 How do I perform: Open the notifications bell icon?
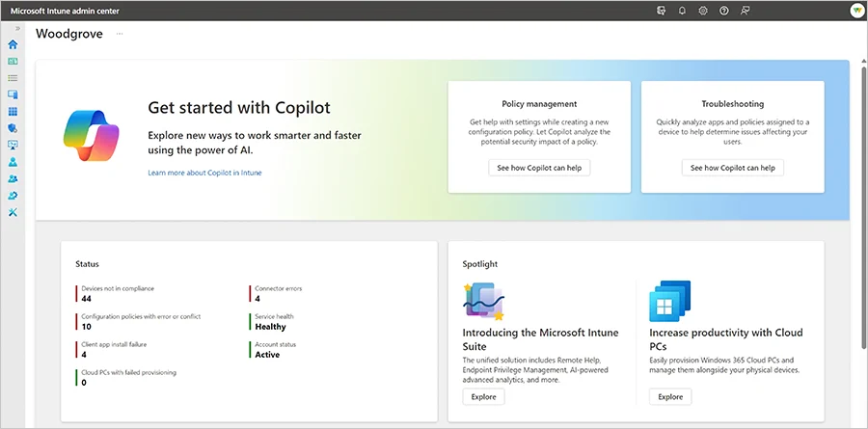pos(682,11)
